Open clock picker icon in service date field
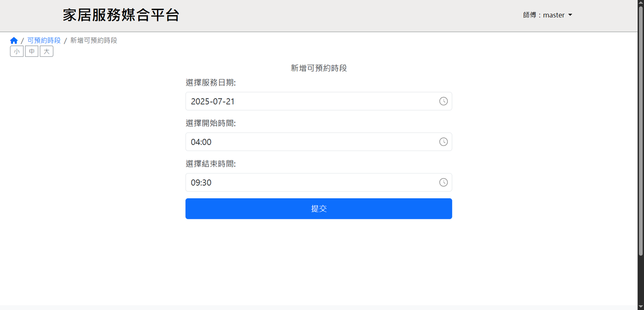 click(x=443, y=101)
